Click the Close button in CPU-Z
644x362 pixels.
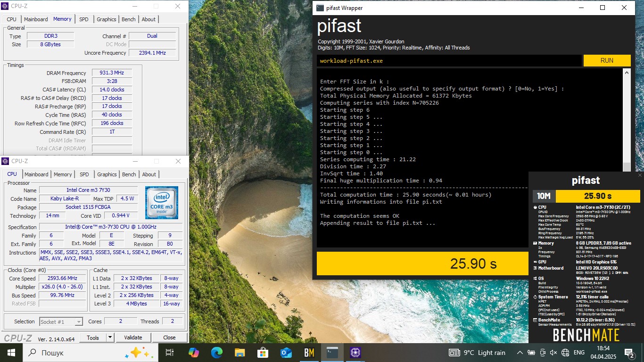point(169,337)
